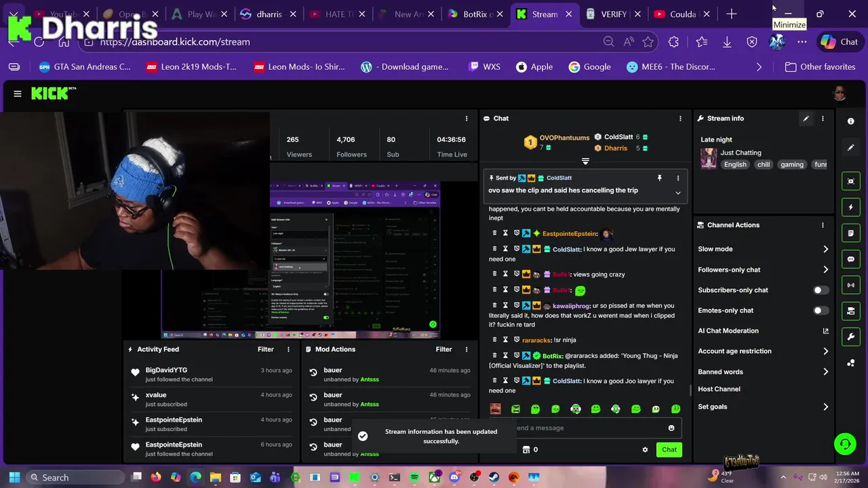Toggle Emotes-only chat switch
This screenshot has width=868, height=488.
(821, 310)
